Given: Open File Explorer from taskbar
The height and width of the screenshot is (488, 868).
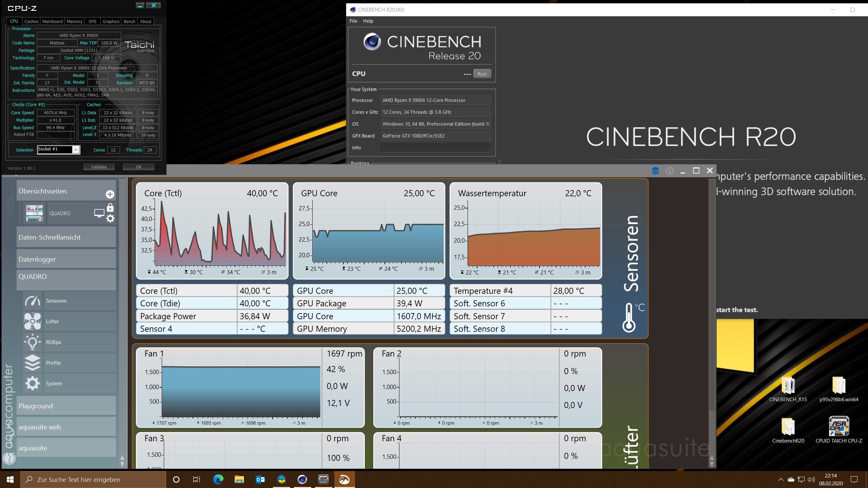Looking at the screenshot, I should point(239,480).
